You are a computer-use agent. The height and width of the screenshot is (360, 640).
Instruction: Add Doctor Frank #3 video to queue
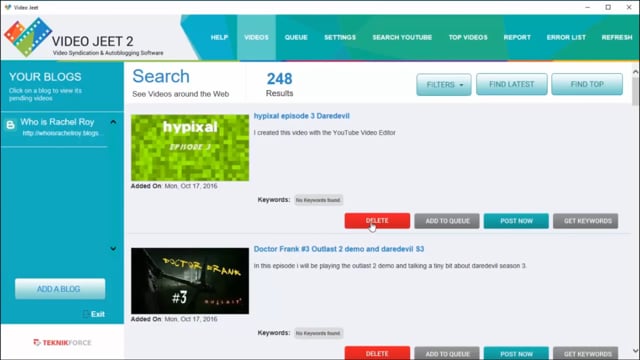click(x=447, y=353)
